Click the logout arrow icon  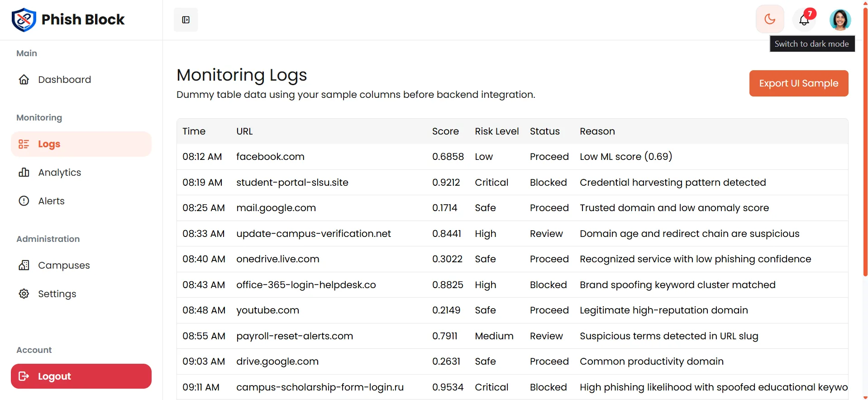(24, 376)
